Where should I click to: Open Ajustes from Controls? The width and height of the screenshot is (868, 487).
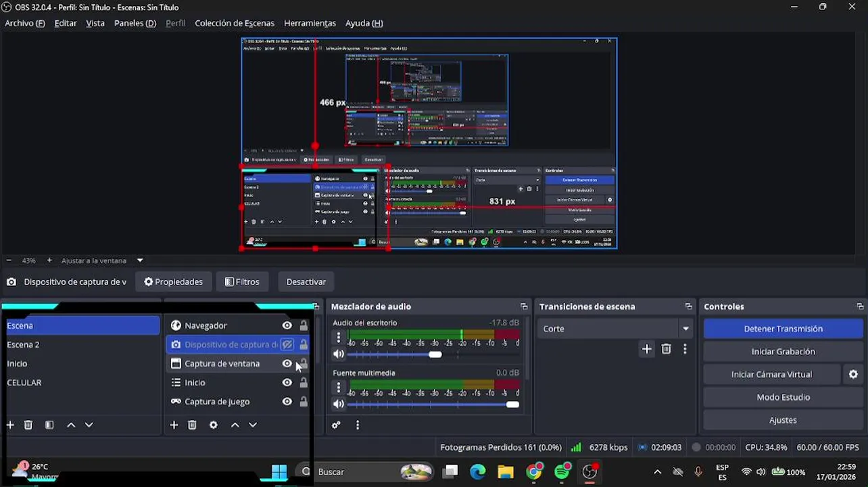(783, 420)
